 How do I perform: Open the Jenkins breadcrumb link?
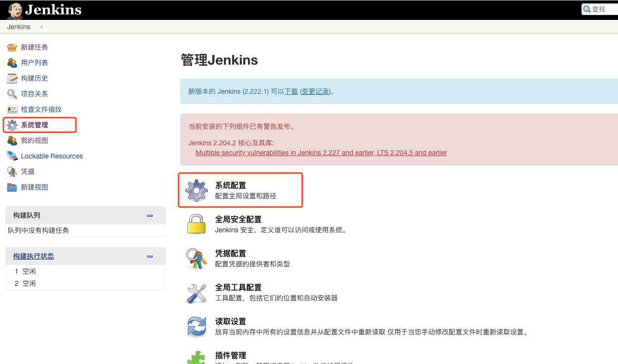click(19, 27)
